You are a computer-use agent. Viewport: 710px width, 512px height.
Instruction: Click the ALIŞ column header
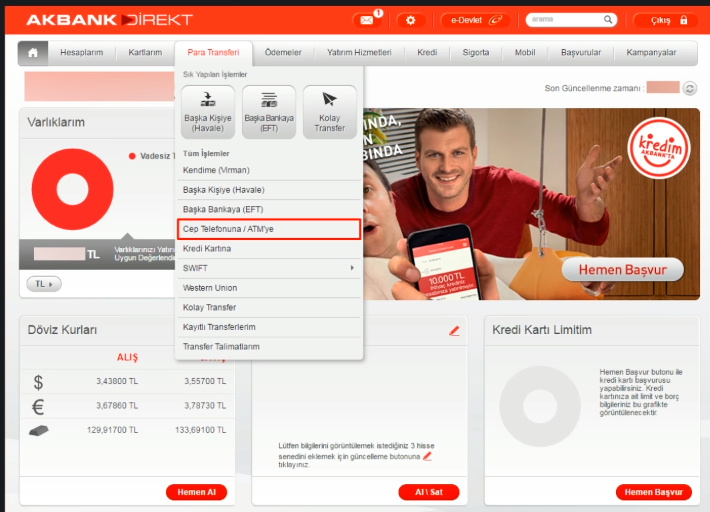point(127,357)
